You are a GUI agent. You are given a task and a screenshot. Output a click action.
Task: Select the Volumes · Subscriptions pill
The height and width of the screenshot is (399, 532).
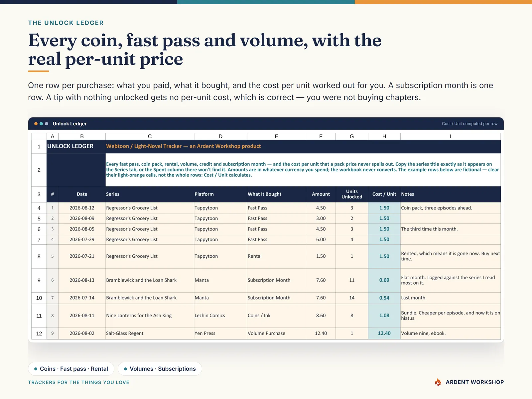pos(160,369)
